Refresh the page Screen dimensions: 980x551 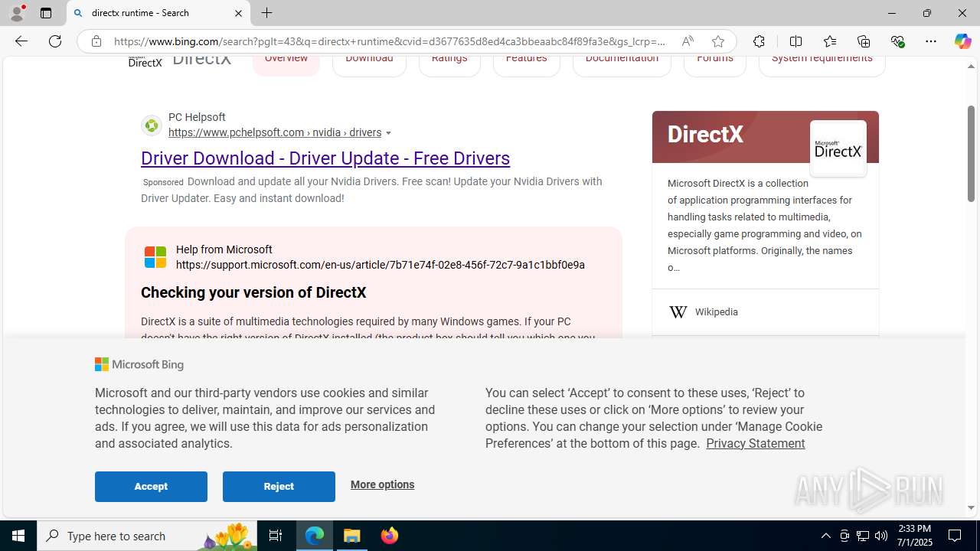55,41
